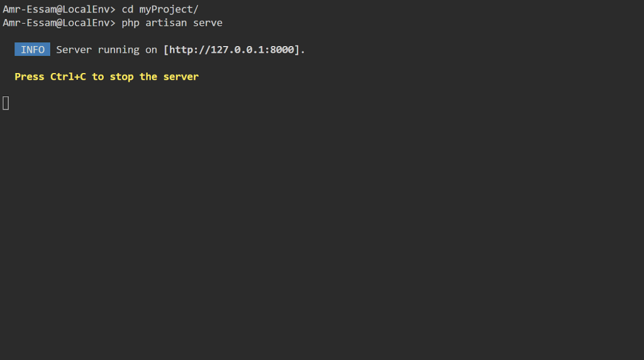Image resolution: width=644 pixels, height=360 pixels.
Task: Click the yellow 'stop' word
Action: pos(121,77)
